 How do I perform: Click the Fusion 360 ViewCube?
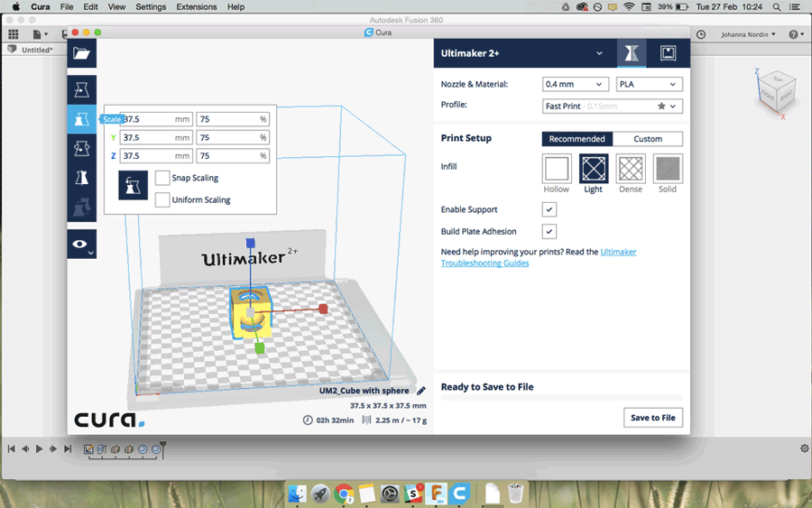775,93
